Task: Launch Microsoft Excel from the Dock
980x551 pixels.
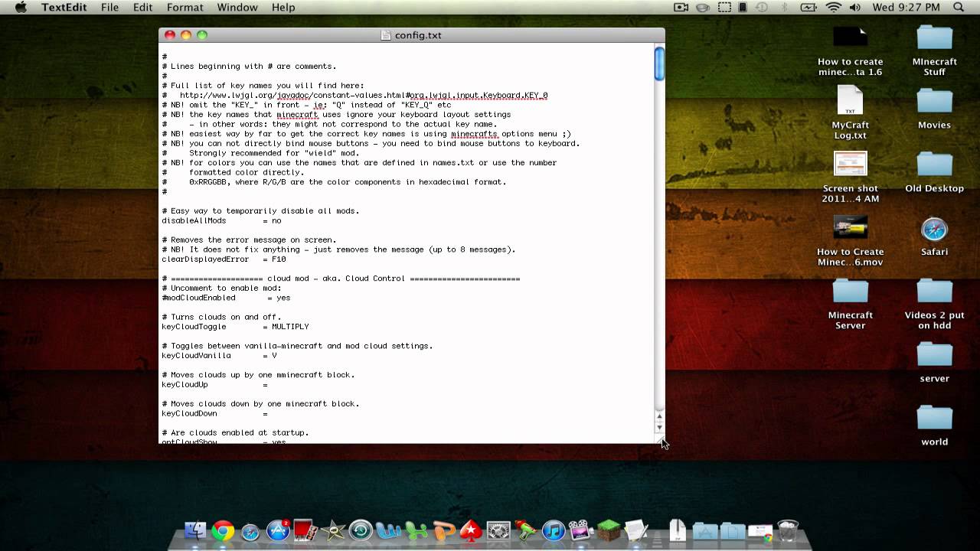Action: 416,530
